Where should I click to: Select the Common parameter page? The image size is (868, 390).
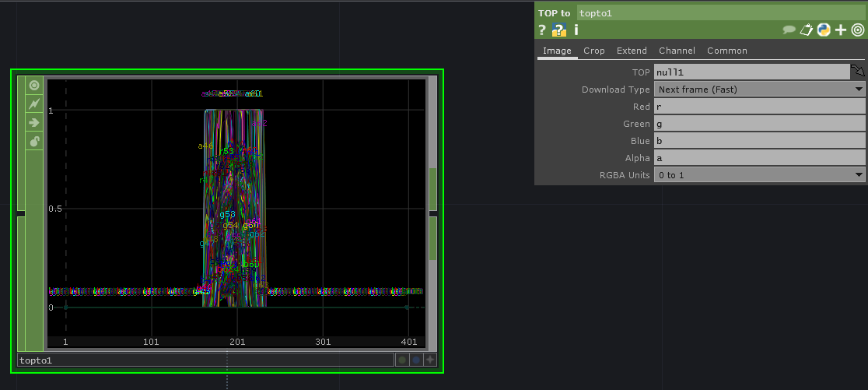(726, 51)
